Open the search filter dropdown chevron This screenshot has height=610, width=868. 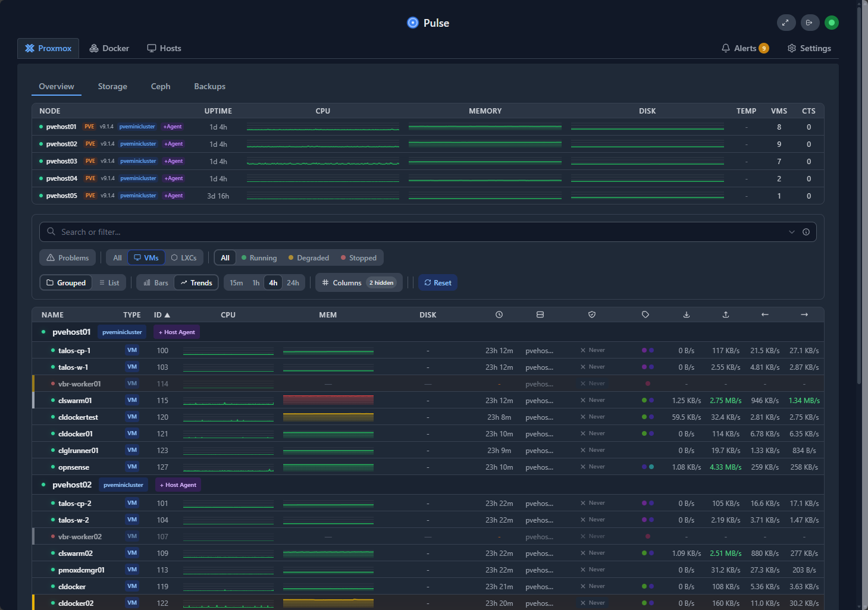[791, 232]
